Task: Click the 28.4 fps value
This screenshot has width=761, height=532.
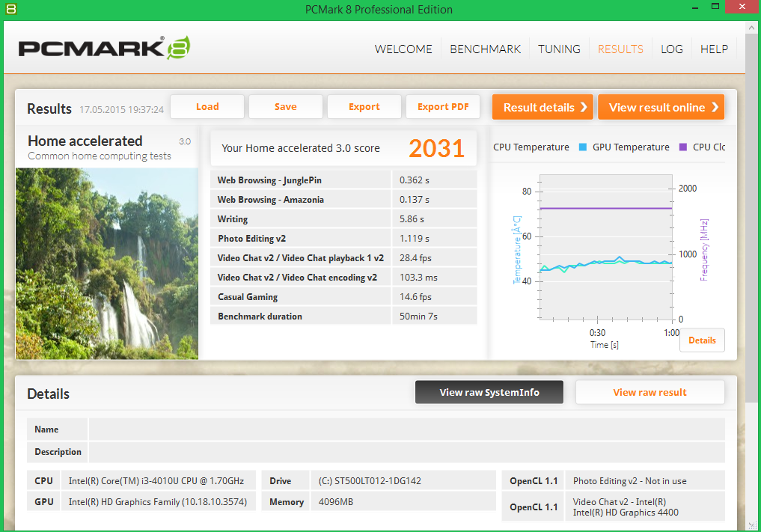Action: [415, 257]
